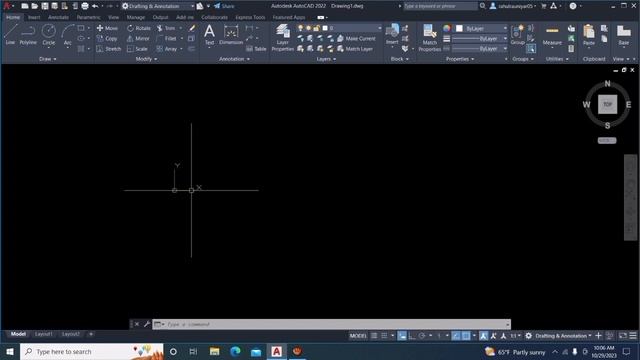The width and height of the screenshot is (640, 360).
Task: Click the Erase pencil icon in Modify
Action: tap(191, 28)
